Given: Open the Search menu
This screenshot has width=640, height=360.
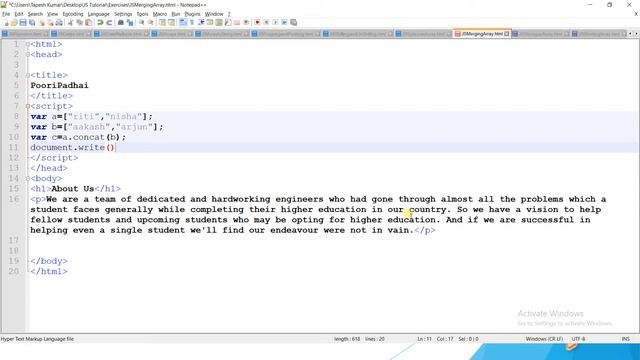Looking at the screenshot, I should (x=35, y=14).
